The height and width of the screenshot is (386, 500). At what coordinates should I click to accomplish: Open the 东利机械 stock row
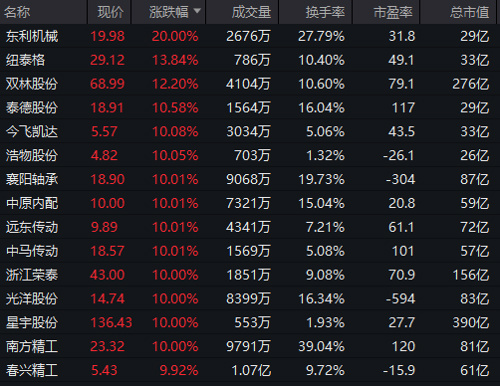click(x=250, y=36)
